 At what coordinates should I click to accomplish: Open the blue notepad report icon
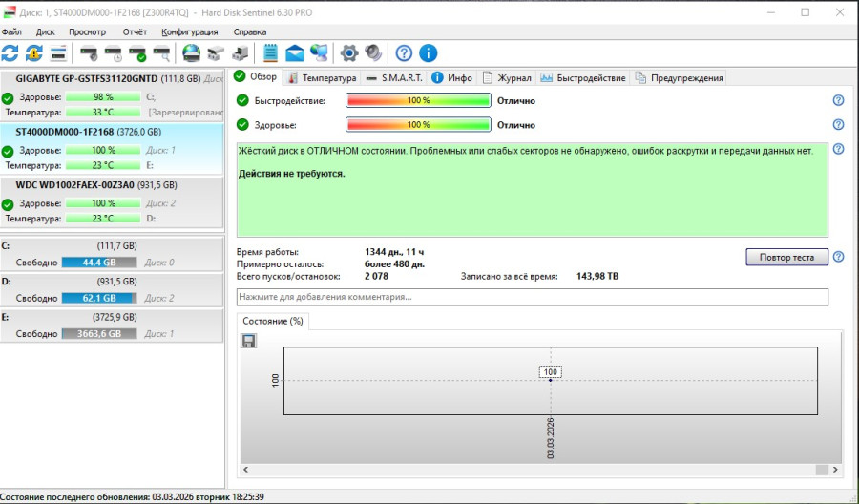pyautogui.click(x=270, y=52)
